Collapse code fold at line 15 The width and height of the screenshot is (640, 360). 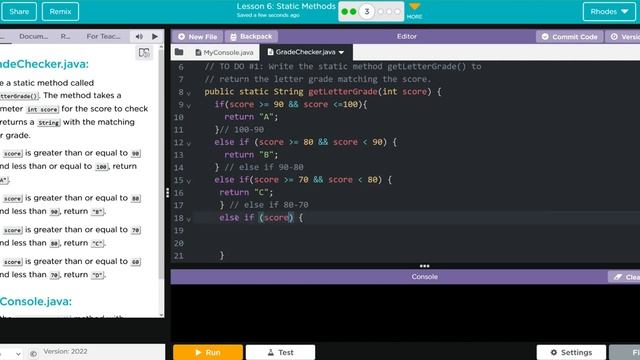coord(189,181)
